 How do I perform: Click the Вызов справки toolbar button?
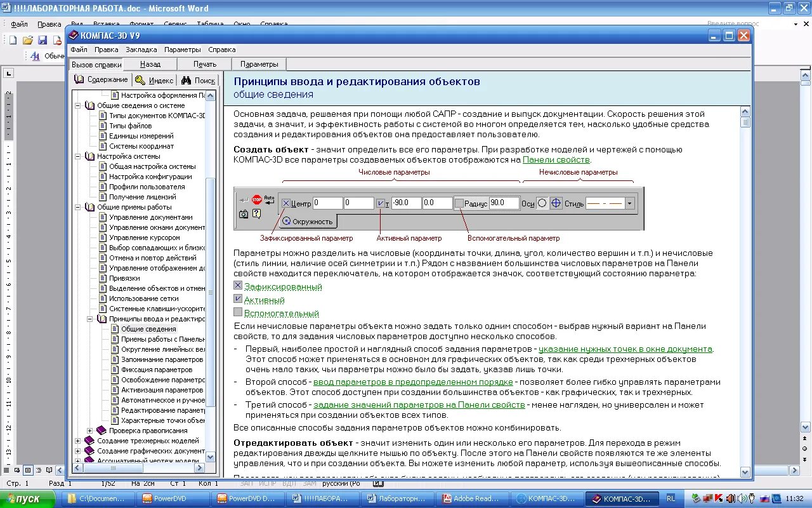click(x=96, y=64)
